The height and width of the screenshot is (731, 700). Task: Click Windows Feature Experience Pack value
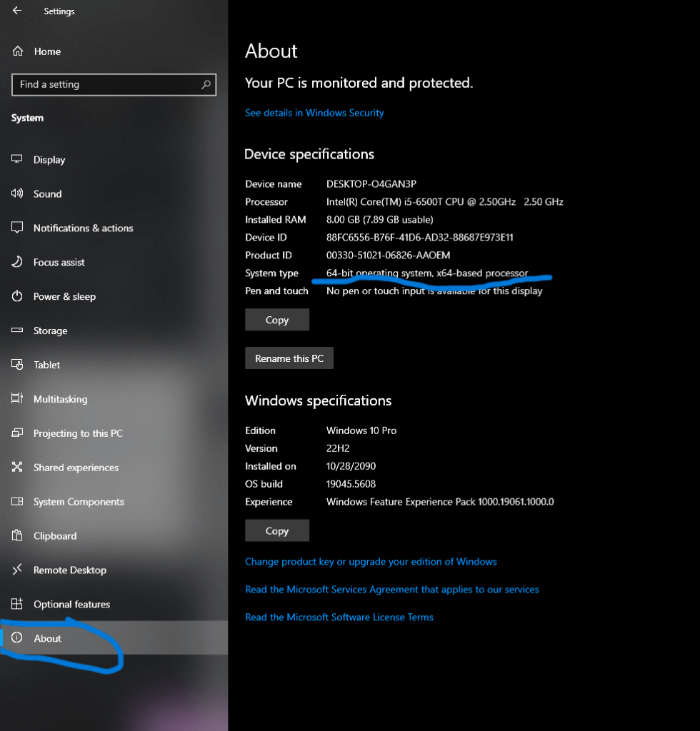coord(440,502)
